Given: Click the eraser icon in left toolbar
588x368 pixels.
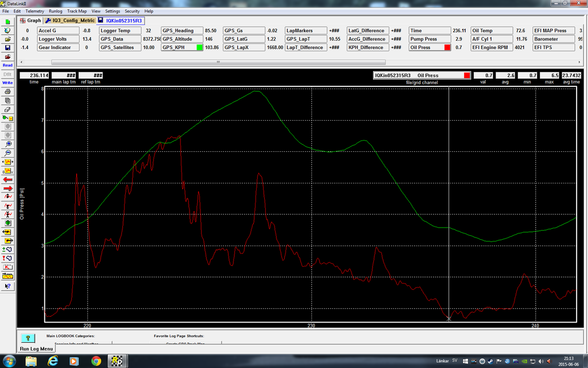Looking at the screenshot, I should (x=7, y=109).
